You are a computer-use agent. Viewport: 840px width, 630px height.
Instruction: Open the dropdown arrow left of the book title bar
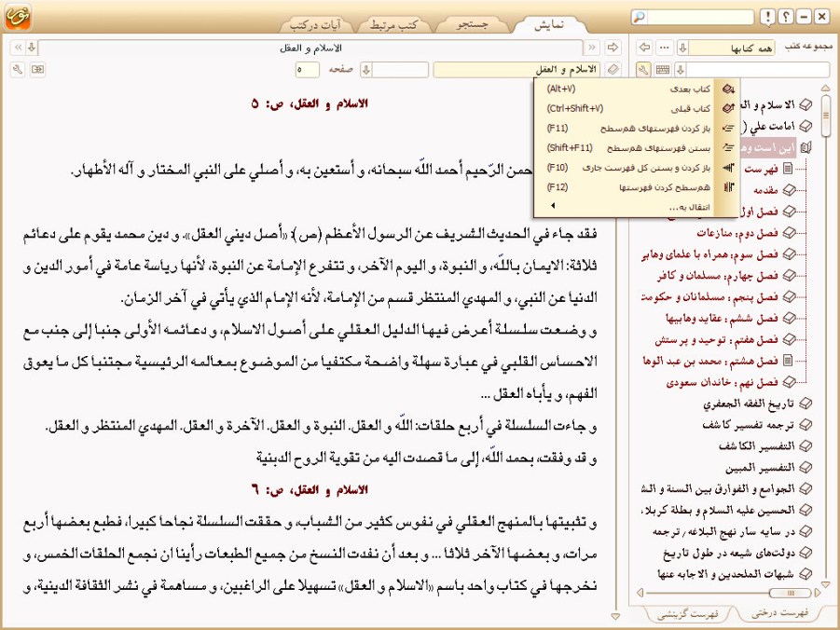[x=32, y=48]
